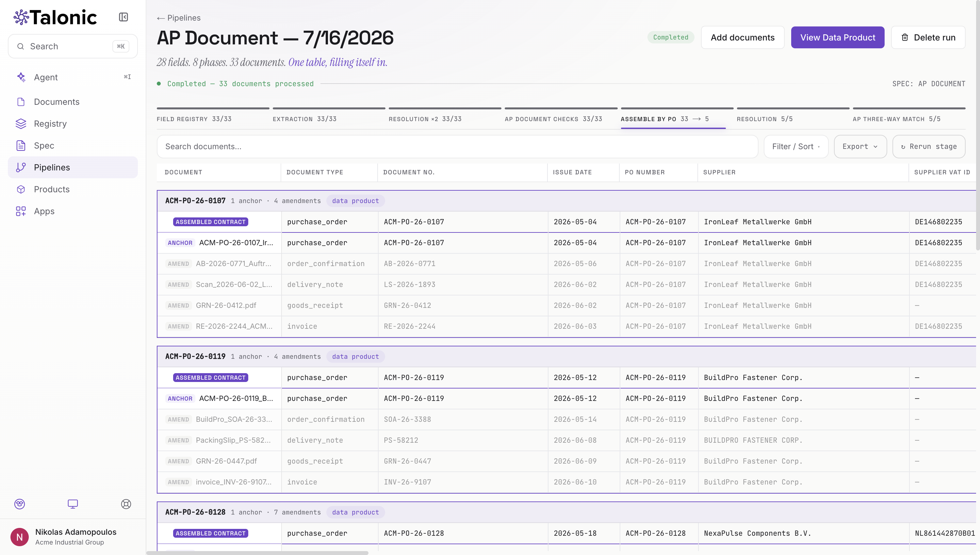Select the AB-2026-0771_Auftr... amendment row

pos(566,264)
